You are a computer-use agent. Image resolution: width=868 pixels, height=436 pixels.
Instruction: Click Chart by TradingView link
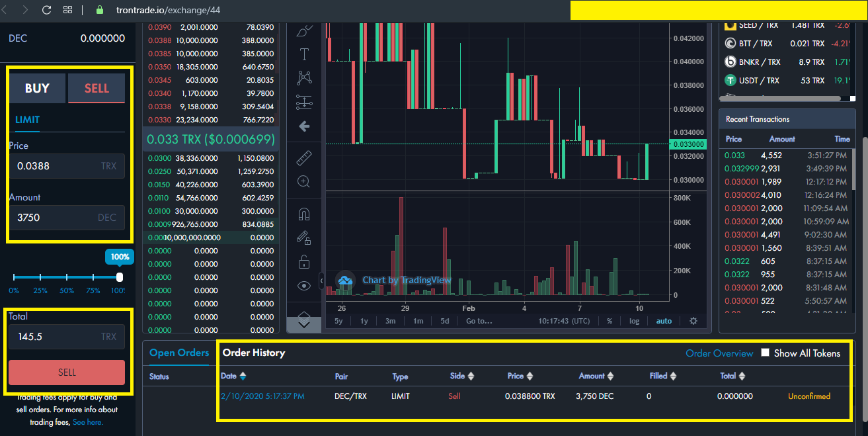[x=407, y=280]
